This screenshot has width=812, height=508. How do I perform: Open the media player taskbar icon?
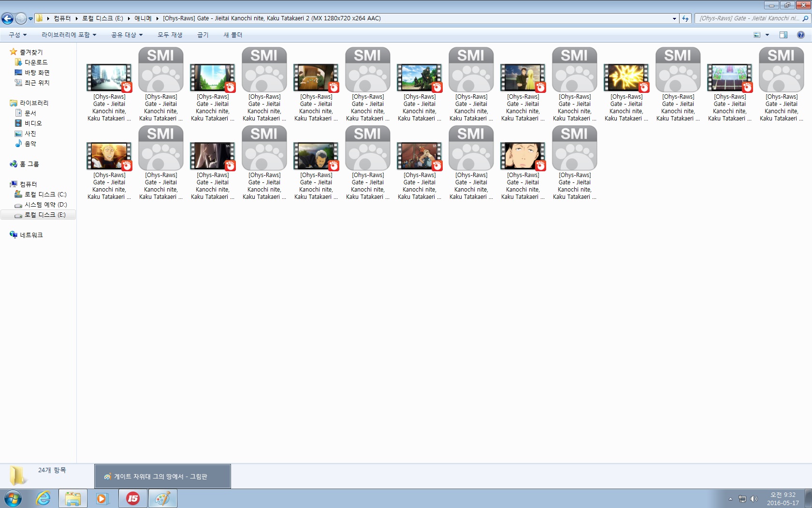102,498
